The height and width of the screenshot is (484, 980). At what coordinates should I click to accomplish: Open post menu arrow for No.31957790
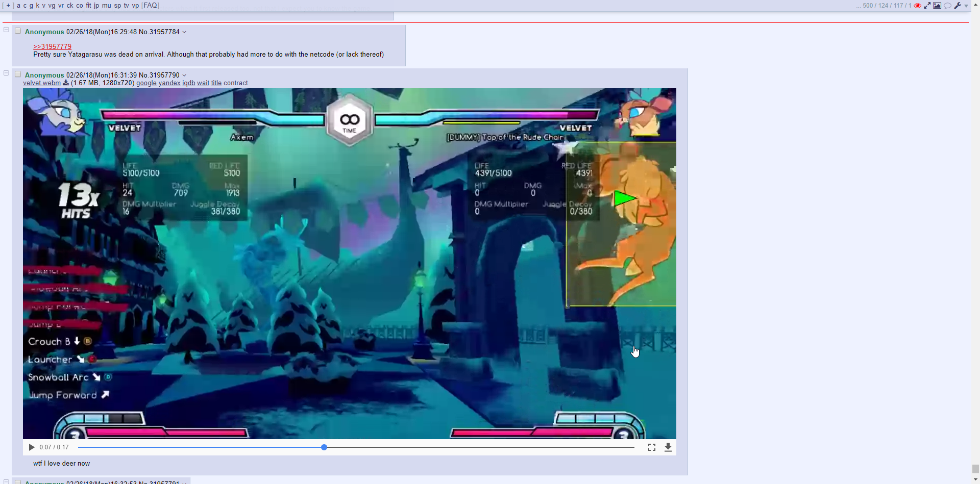pos(184,75)
